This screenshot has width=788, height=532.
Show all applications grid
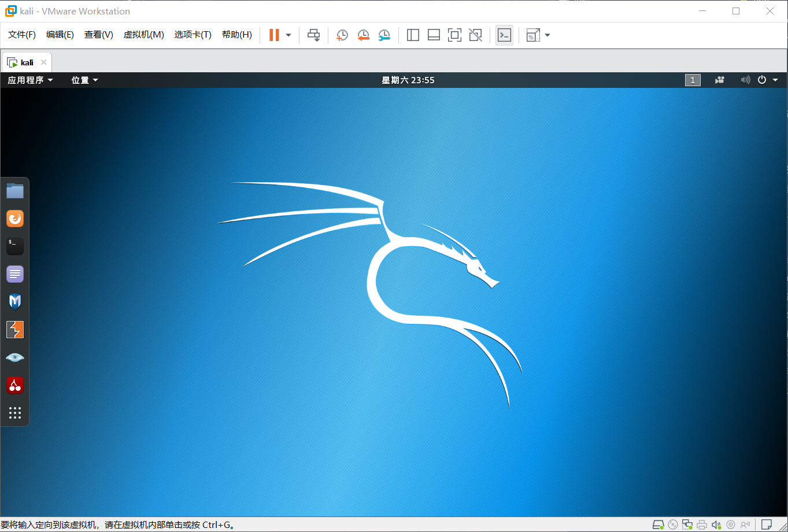15,413
